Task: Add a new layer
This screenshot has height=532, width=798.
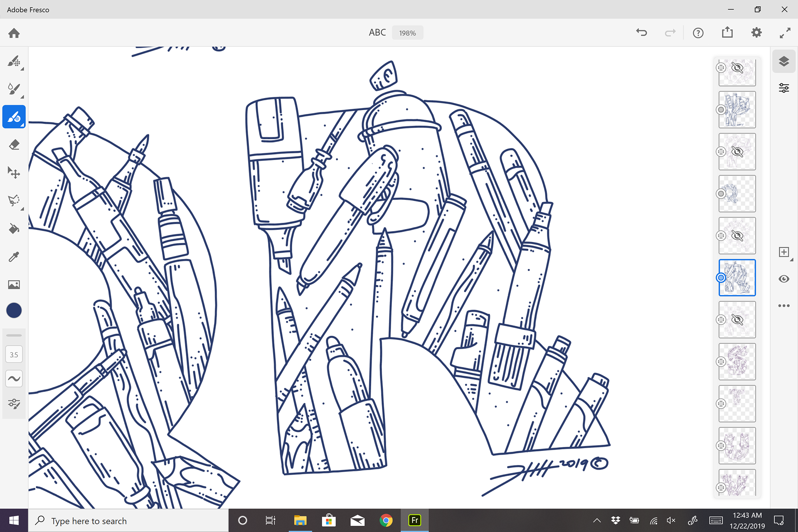Action: pos(784,252)
